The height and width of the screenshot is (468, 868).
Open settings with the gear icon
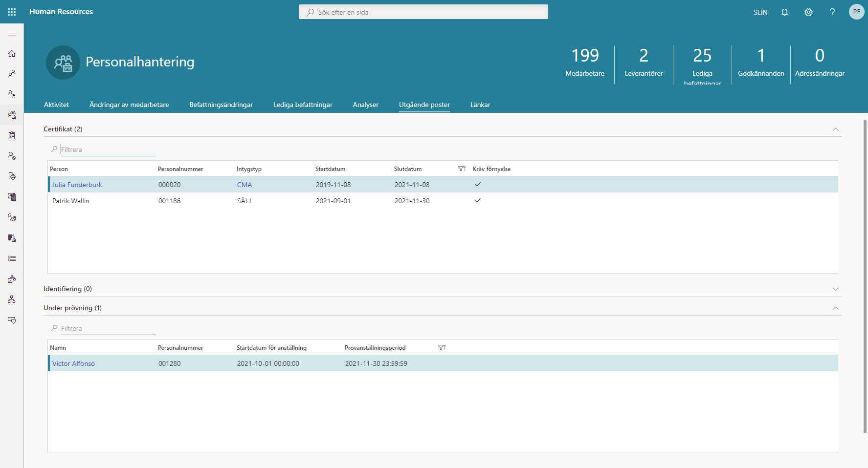pyautogui.click(x=808, y=12)
